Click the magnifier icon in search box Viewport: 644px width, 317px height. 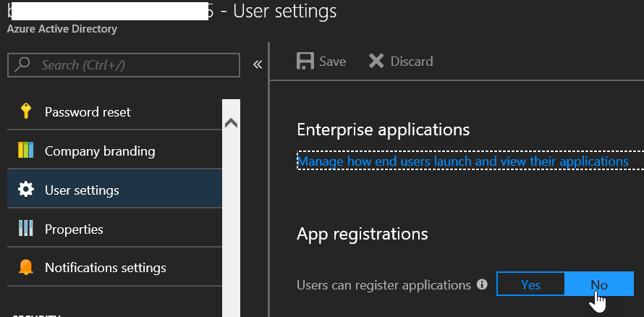point(23,65)
